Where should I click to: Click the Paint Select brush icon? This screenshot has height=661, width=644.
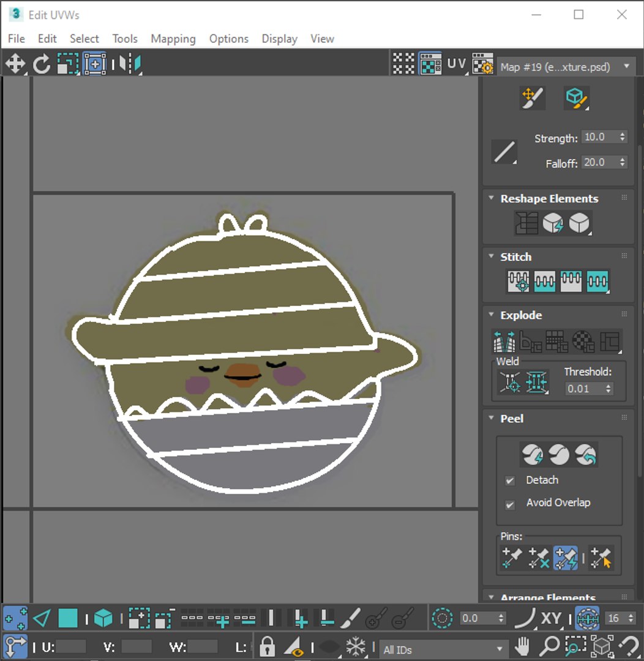tap(350, 618)
